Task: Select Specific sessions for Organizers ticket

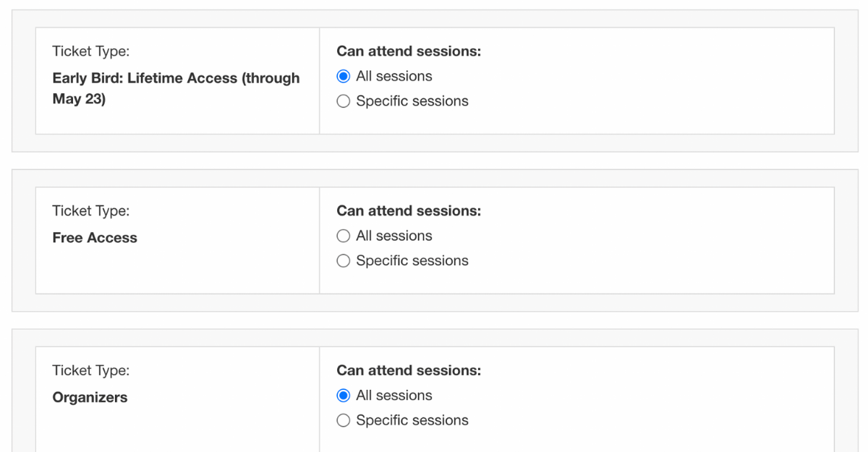Action: [x=343, y=420]
